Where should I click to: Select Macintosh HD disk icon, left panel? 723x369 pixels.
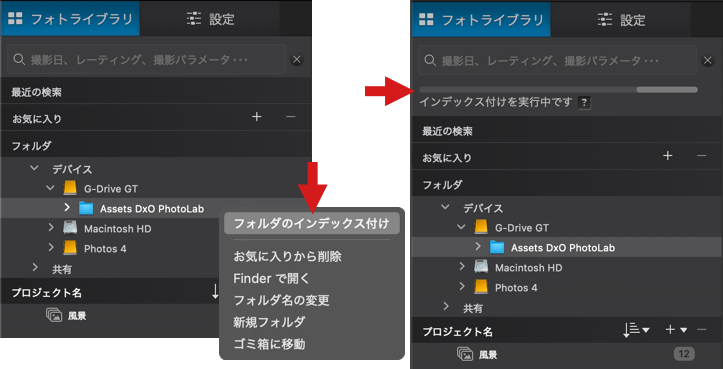[70, 228]
